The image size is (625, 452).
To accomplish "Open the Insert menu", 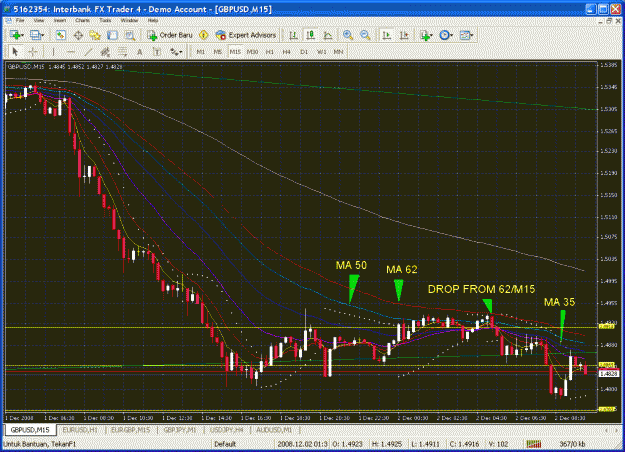I will 60,20.
